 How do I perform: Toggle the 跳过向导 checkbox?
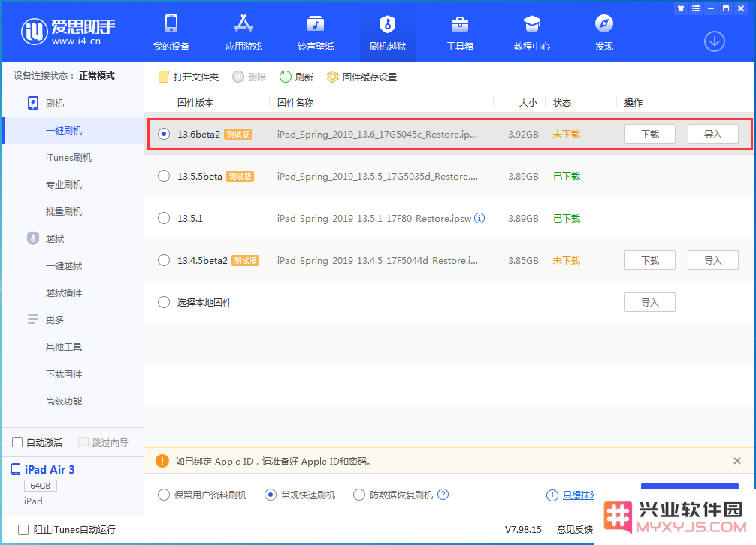click(83, 442)
